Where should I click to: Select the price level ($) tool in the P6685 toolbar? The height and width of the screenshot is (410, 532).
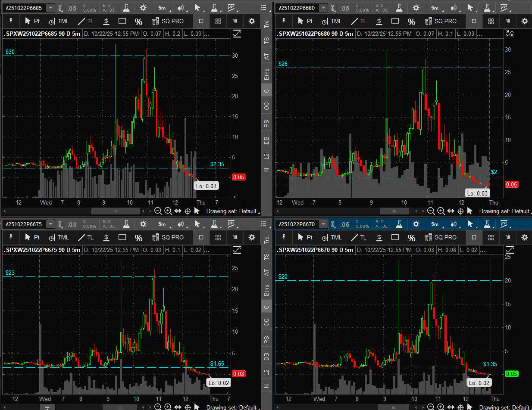(106, 21)
